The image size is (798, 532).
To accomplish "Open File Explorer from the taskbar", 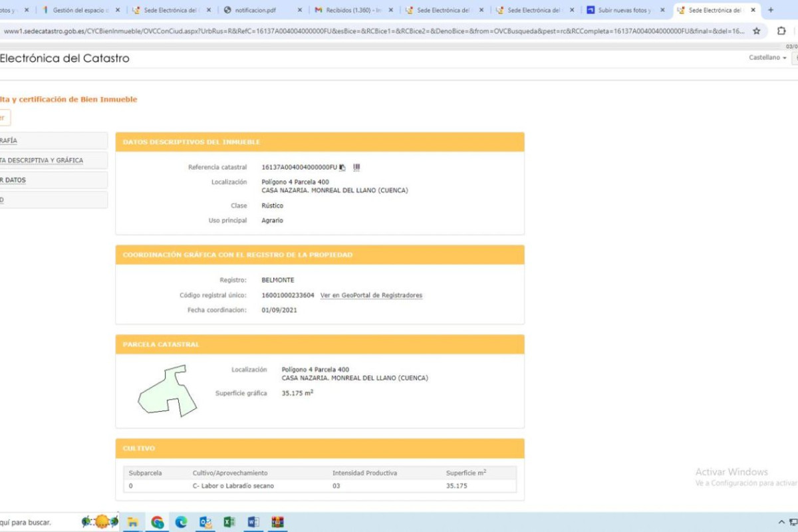I will pyautogui.click(x=132, y=522).
